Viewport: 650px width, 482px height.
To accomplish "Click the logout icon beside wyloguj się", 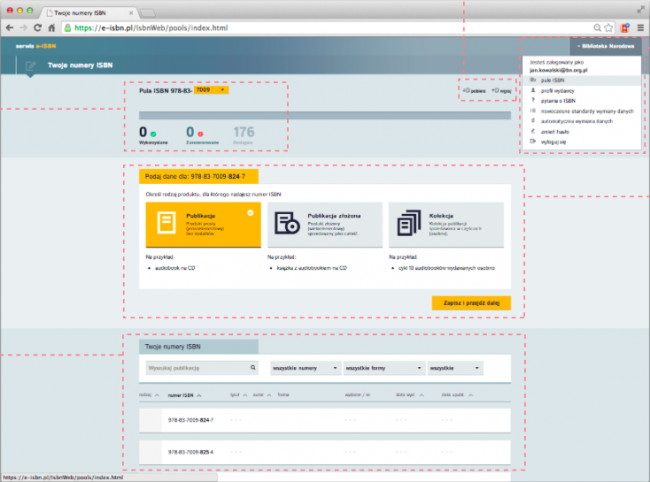I will [x=533, y=141].
